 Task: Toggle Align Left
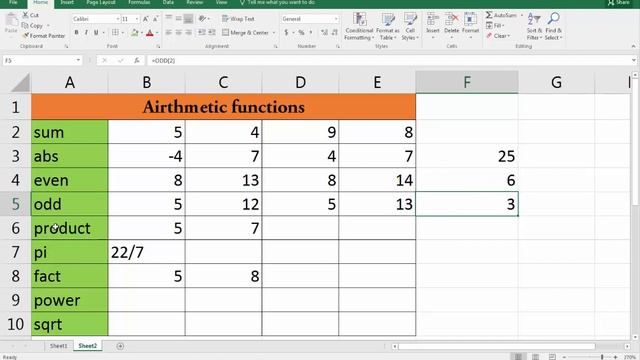click(169, 32)
